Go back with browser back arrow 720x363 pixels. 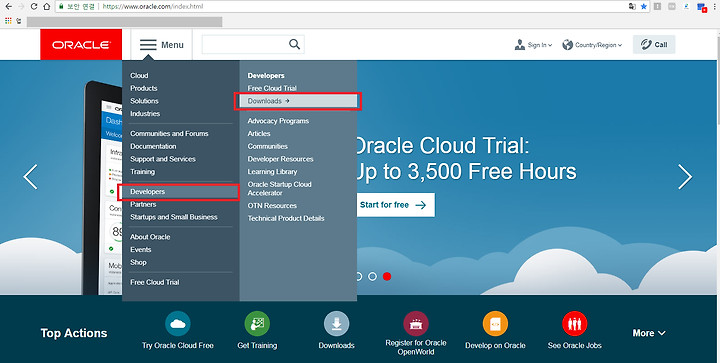click(8, 6)
